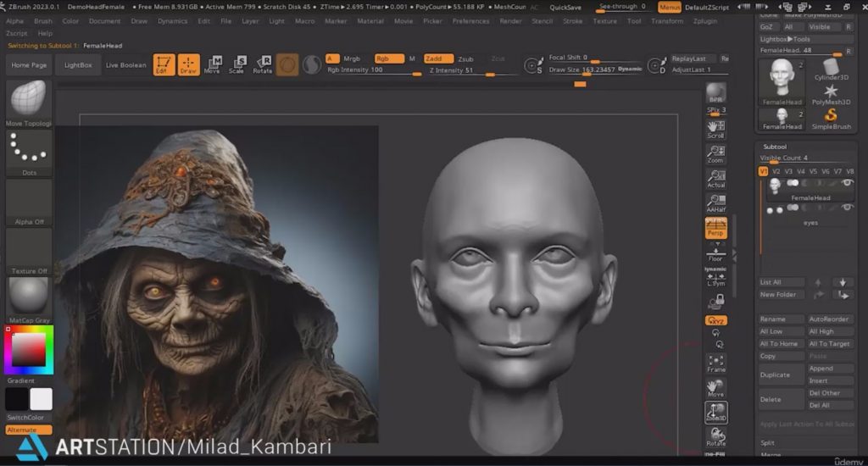Screen dimensions: 868x466
Task: Toggle XYZ rotation mode
Action: coord(715,320)
